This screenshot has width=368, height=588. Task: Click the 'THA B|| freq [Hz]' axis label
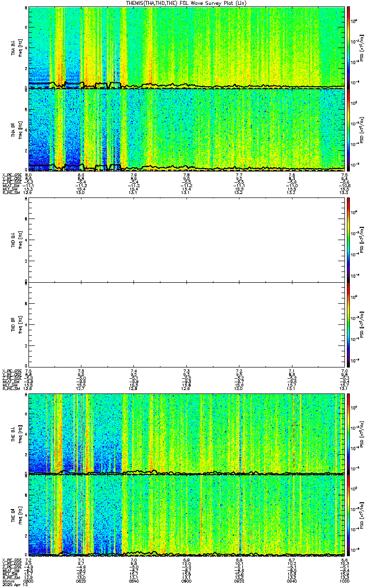pos(17,130)
